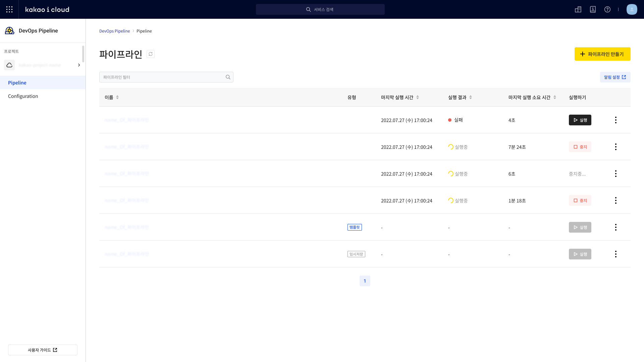
Task: Click the service search field
Action: pyautogui.click(x=320, y=9)
